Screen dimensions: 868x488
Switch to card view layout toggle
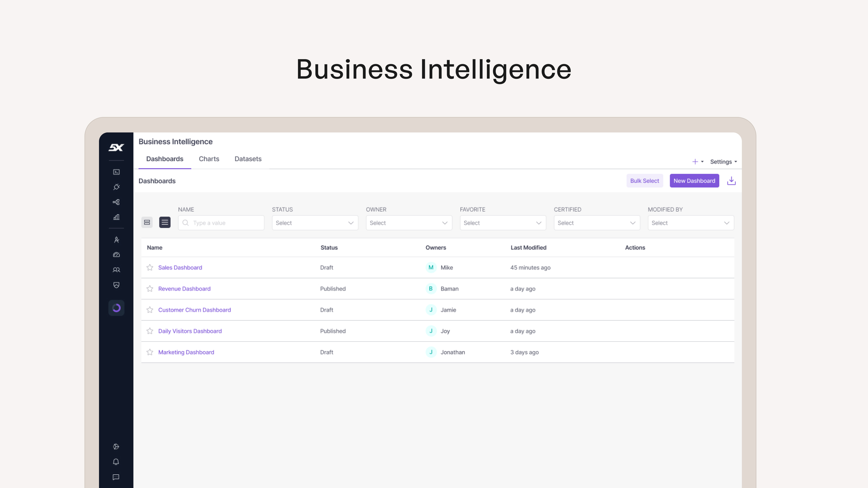tap(147, 222)
